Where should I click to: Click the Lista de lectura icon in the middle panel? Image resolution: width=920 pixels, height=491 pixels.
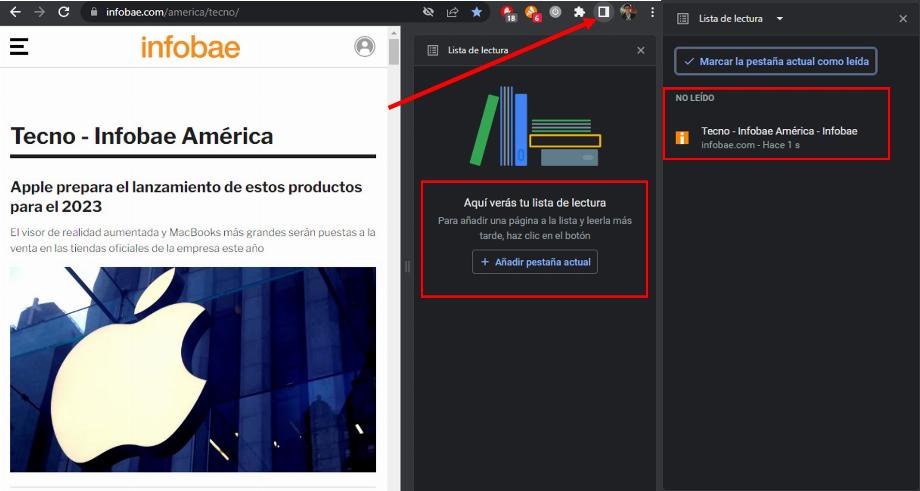[433, 50]
